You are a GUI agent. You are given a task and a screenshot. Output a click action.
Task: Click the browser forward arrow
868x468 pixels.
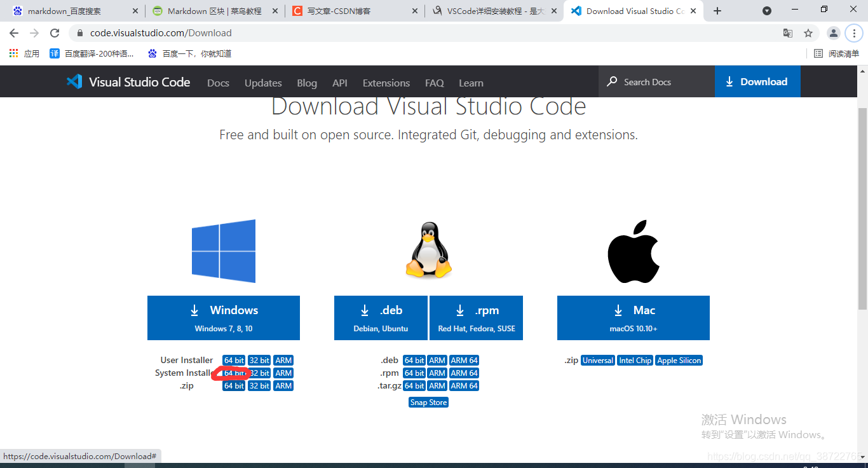(34, 33)
